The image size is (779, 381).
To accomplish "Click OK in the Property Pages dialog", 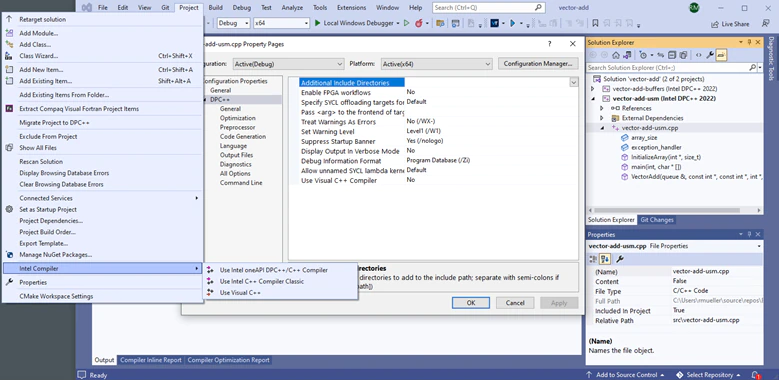I will [x=471, y=303].
